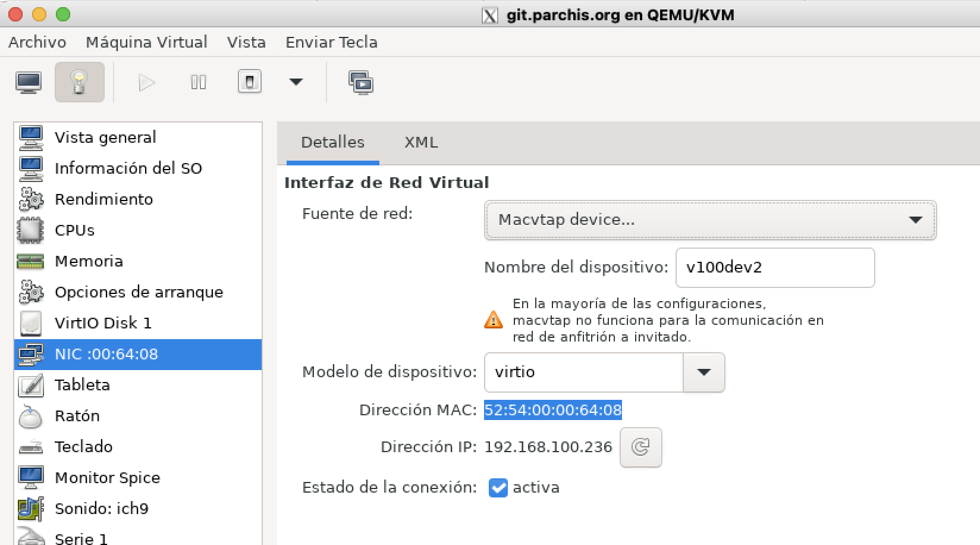Select Sonido: ich9 device
The width and height of the screenshot is (980, 545).
138,509
